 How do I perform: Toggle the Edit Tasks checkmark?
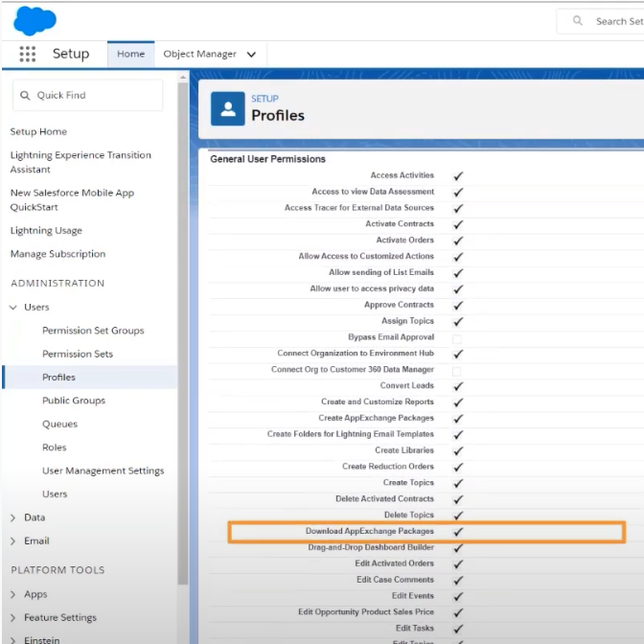[x=457, y=629]
